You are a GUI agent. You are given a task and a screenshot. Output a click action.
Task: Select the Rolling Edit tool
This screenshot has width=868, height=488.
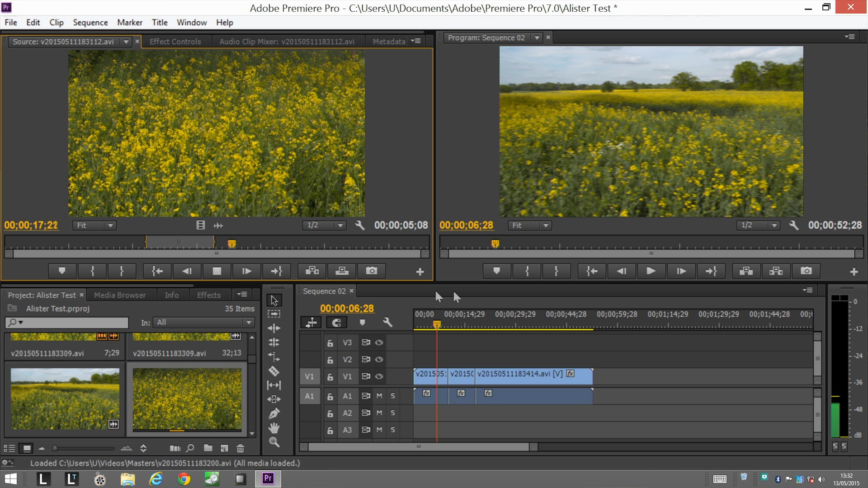(274, 343)
